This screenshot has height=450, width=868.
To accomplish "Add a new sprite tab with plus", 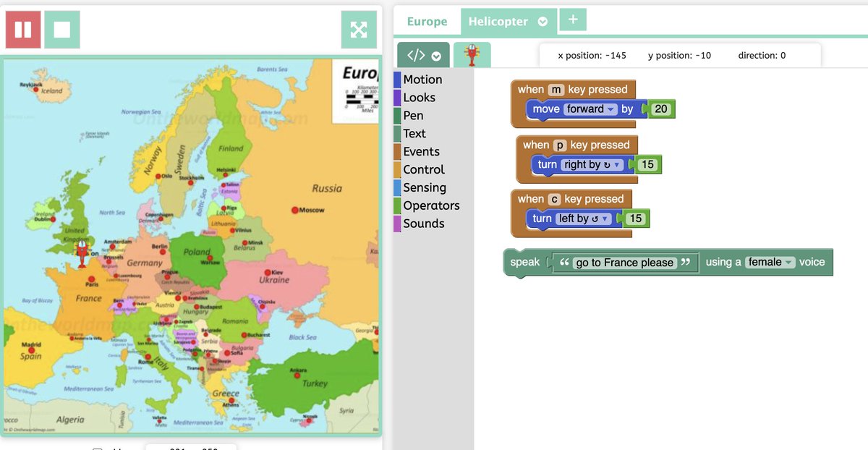I will coord(573,20).
